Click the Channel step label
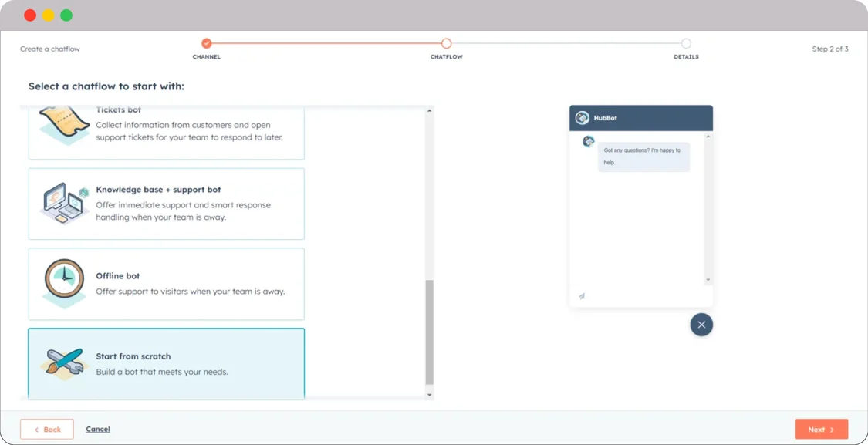Screen dimensions: 868x445 pos(207,56)
